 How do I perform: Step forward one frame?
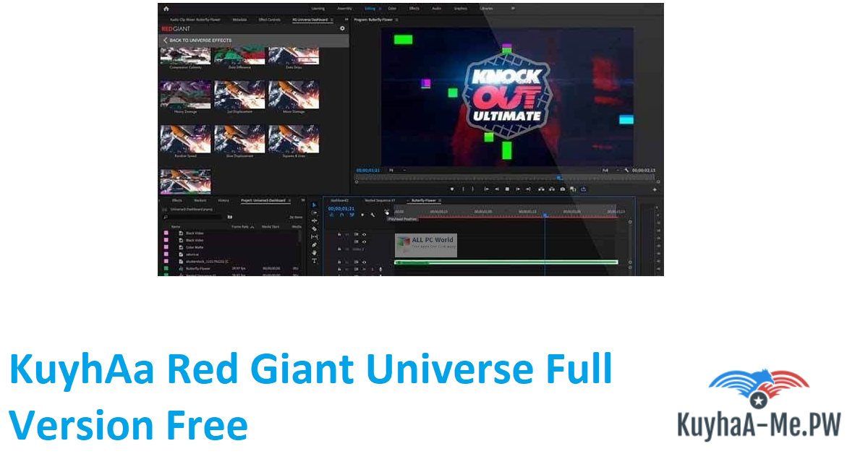coord(518,189)
